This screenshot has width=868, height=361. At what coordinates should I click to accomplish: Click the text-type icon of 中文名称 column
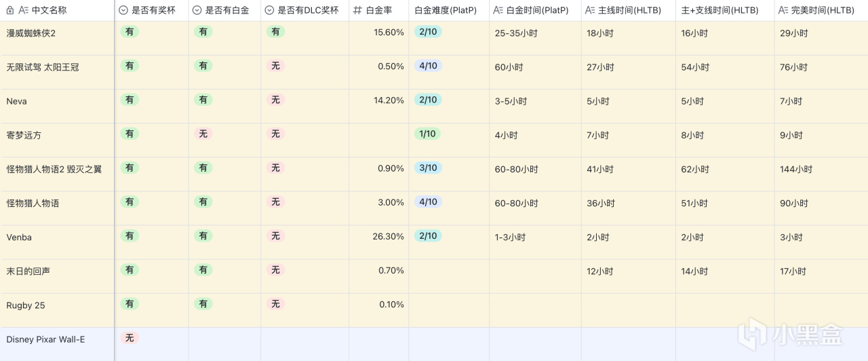coord(23,10)
